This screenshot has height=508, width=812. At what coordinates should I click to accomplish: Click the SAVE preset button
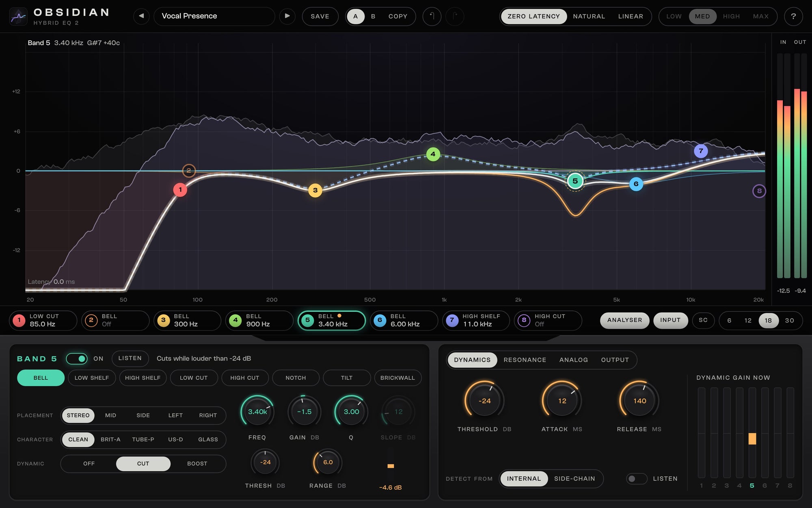[x=320, y=16]
